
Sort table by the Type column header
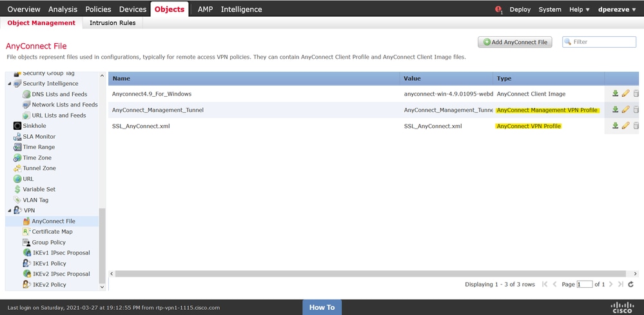[x=549, y=78]
